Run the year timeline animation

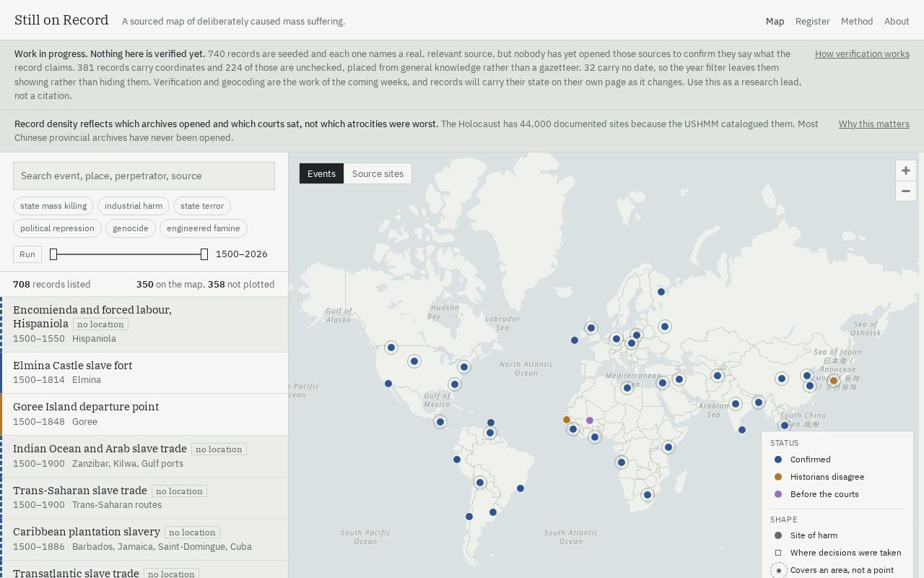pyautogui.click(x=27, y=254)
